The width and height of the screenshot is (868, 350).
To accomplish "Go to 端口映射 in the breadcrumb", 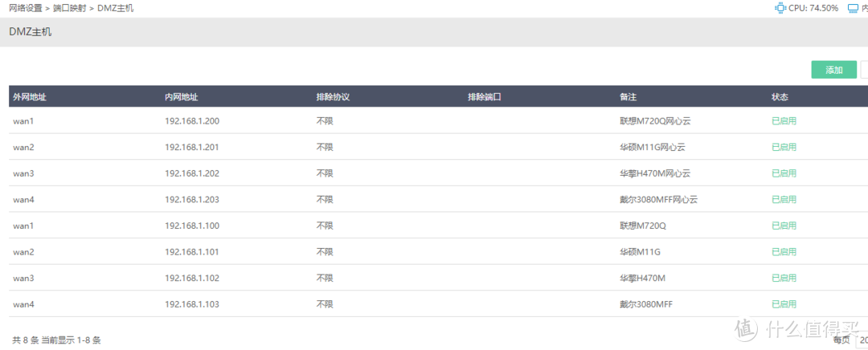I will pyautogui.click(x=70, y=9).
